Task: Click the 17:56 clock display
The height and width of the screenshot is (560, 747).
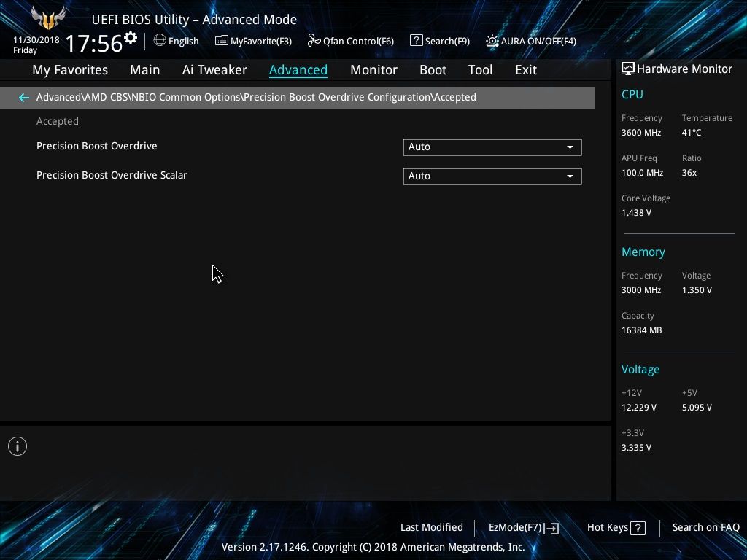Action: tap(94, 43)
